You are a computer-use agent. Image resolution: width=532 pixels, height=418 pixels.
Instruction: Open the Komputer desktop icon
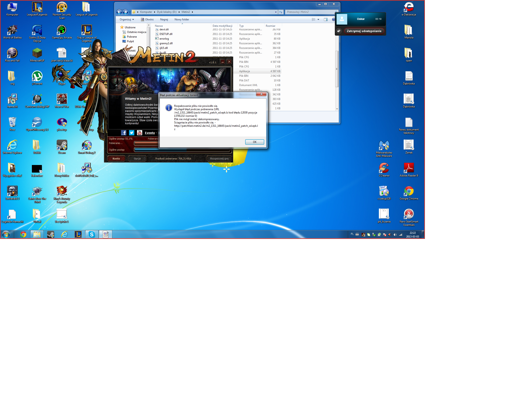pyautogui.click(x=12, y=9)
